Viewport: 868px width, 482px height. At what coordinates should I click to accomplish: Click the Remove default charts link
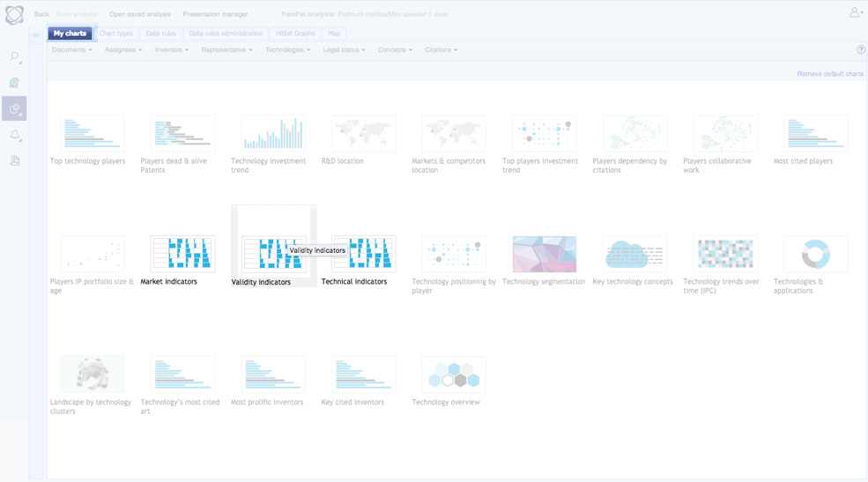(830, 74)
